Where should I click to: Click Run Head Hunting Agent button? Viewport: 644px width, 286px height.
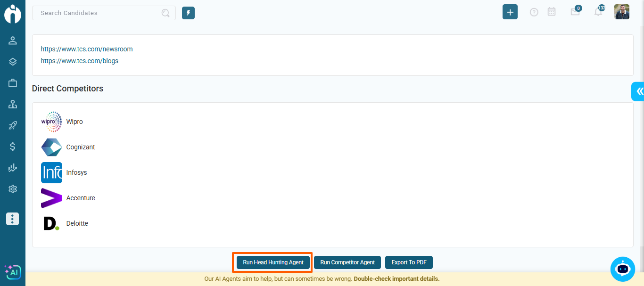[x=273, y=262]
